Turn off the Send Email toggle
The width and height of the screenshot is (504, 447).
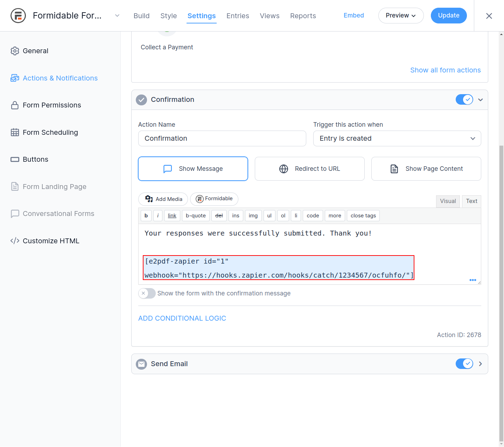[464, 364]
